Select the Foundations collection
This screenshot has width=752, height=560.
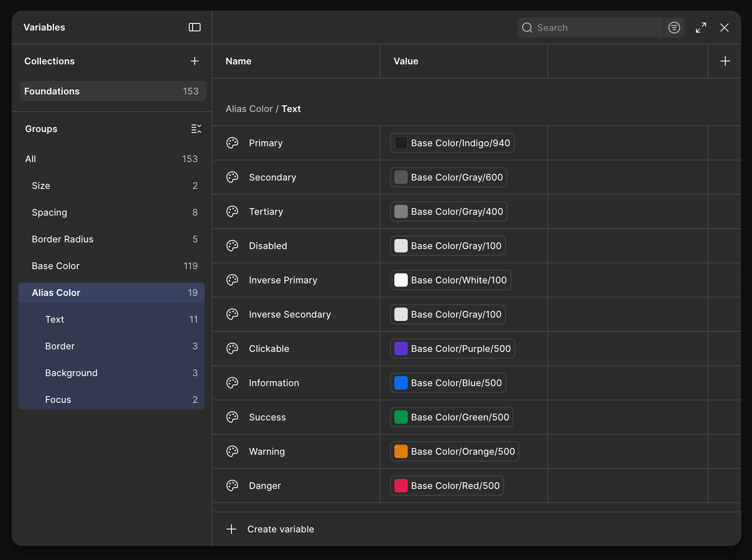click(x=113, y=91)
